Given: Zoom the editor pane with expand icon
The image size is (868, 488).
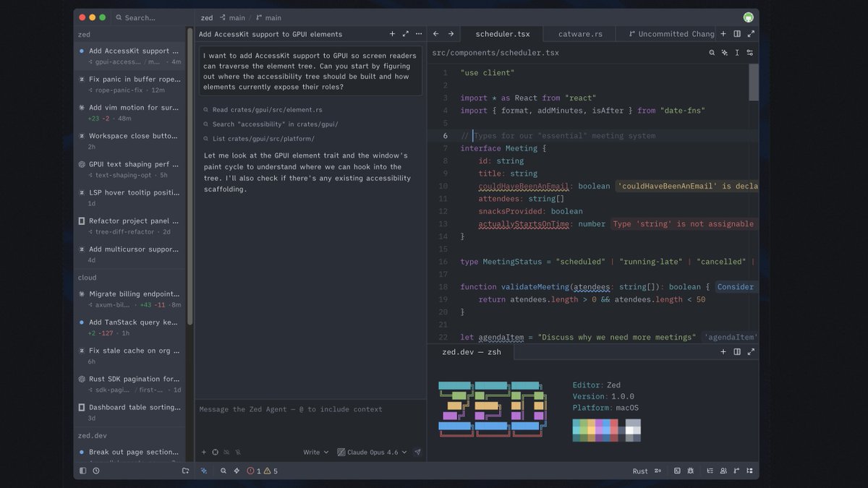Looking at the screenshot, I should [751, 34].
